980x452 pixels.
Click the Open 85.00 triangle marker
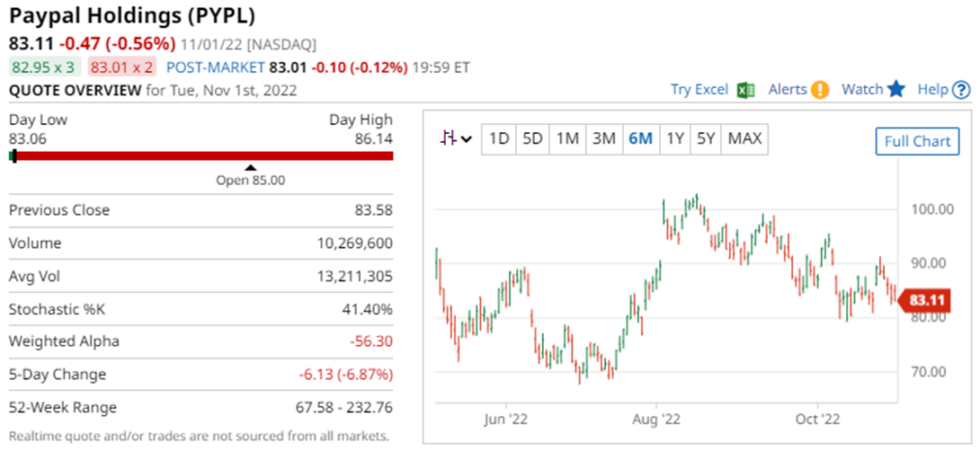(x=251, y=167)
